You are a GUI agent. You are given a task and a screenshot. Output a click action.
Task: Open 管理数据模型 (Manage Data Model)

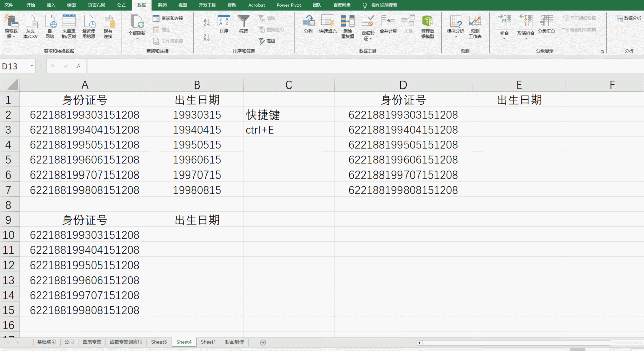tap(427, 27)
